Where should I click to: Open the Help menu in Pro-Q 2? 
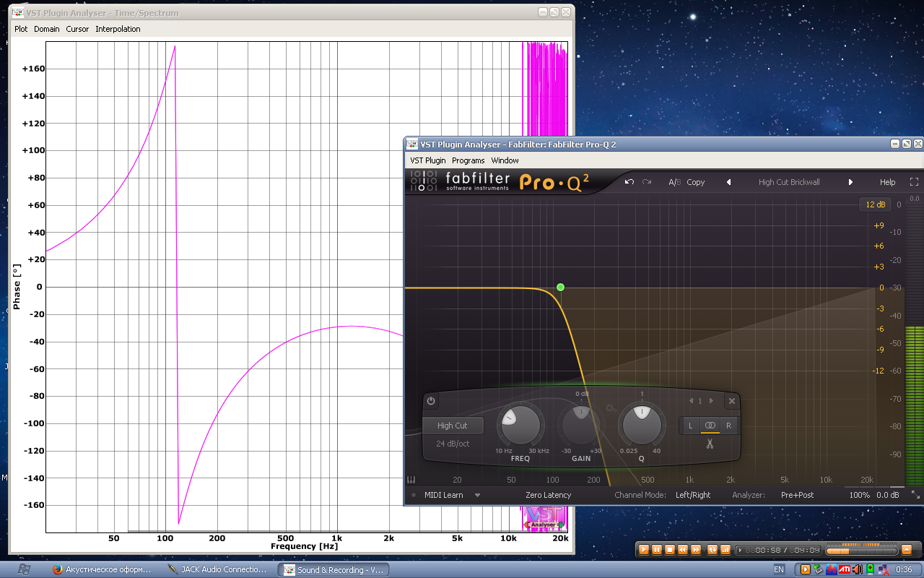887,182
